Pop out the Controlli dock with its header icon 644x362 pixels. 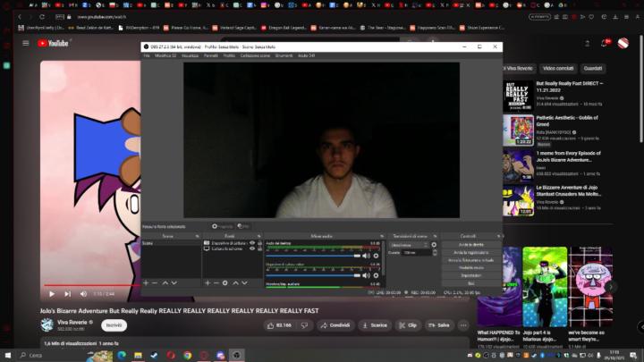(498, 236)
